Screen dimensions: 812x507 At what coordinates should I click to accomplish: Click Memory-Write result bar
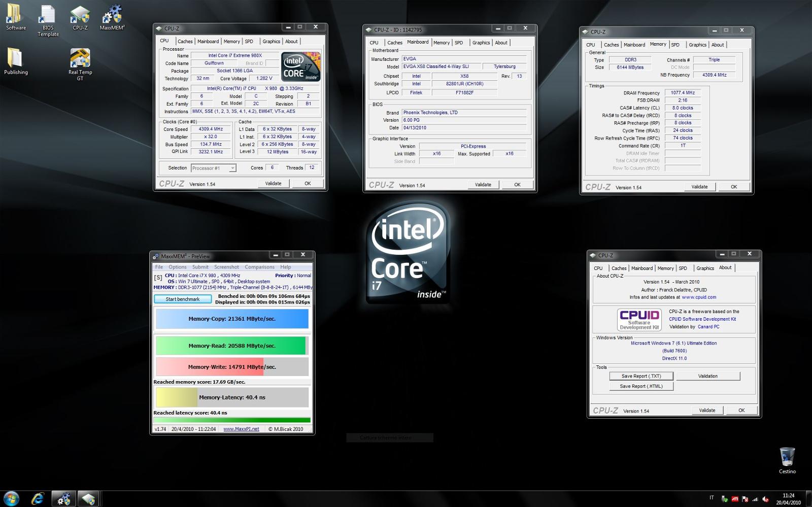click(232, 367)
